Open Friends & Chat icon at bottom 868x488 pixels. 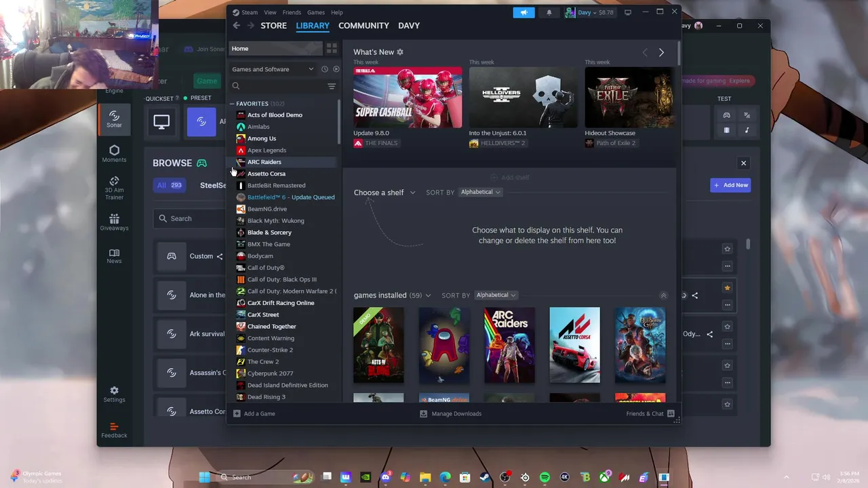tap(671, 413)
